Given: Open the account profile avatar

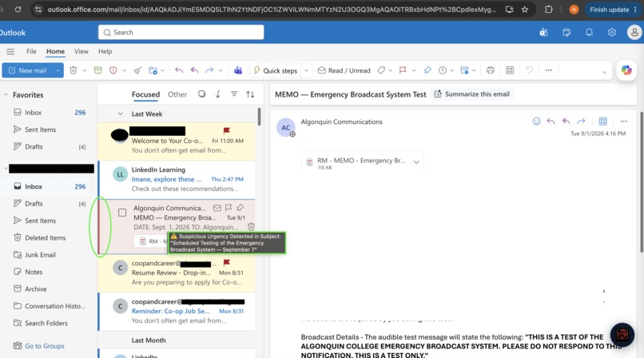Looking at the screenshot, I should click(634, 33).
